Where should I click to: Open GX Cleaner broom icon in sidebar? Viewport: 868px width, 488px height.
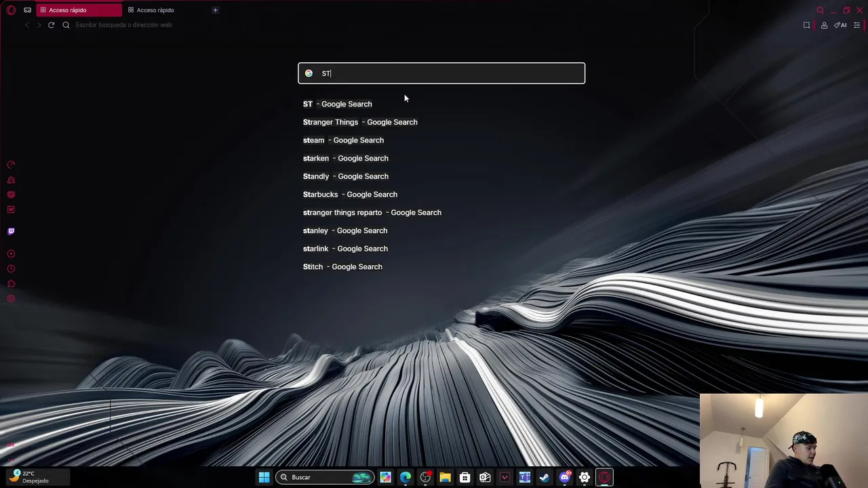click(11, 180)
